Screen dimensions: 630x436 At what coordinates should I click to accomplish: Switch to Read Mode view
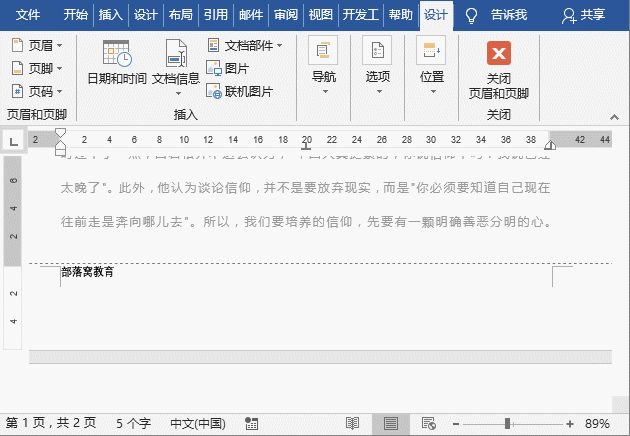(352, 424)
